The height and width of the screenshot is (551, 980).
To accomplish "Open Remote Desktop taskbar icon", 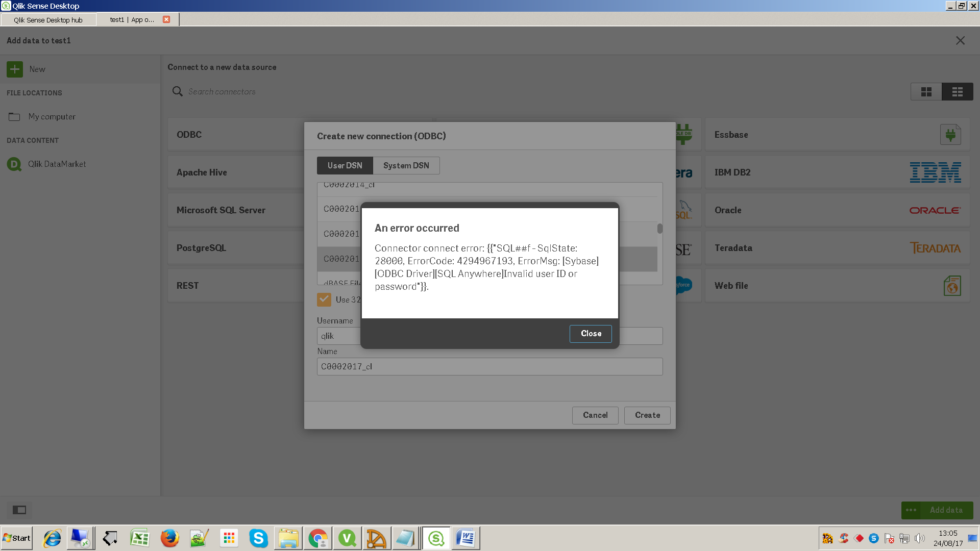I will [x=80, y=538].
